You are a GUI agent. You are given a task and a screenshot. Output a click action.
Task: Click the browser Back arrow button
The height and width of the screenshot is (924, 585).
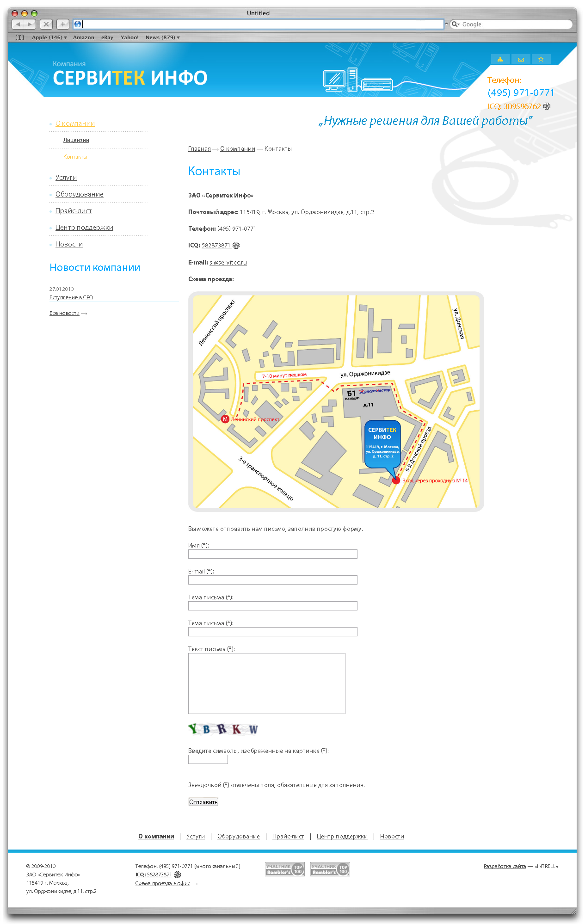[x=18, y=24]
